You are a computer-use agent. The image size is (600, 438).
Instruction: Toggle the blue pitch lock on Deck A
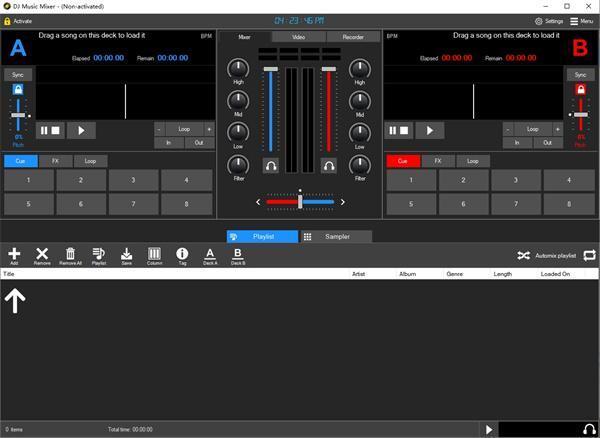(17, 91)
